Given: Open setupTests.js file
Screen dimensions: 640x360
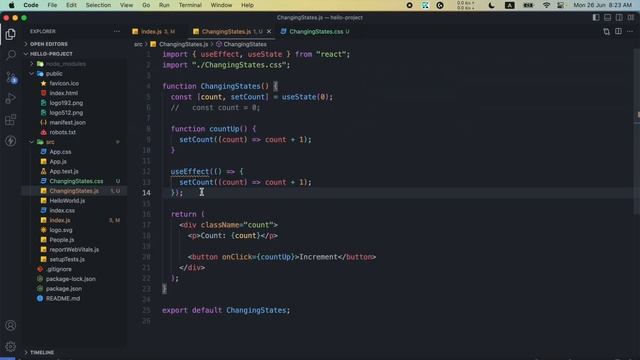Looking at the screenshot, I should (67, 260).
